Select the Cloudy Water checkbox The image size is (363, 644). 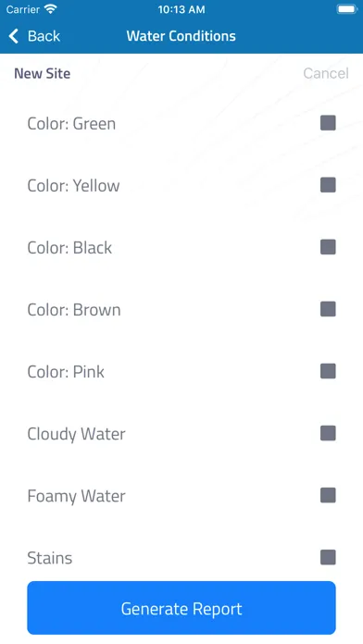pos(328,433)
